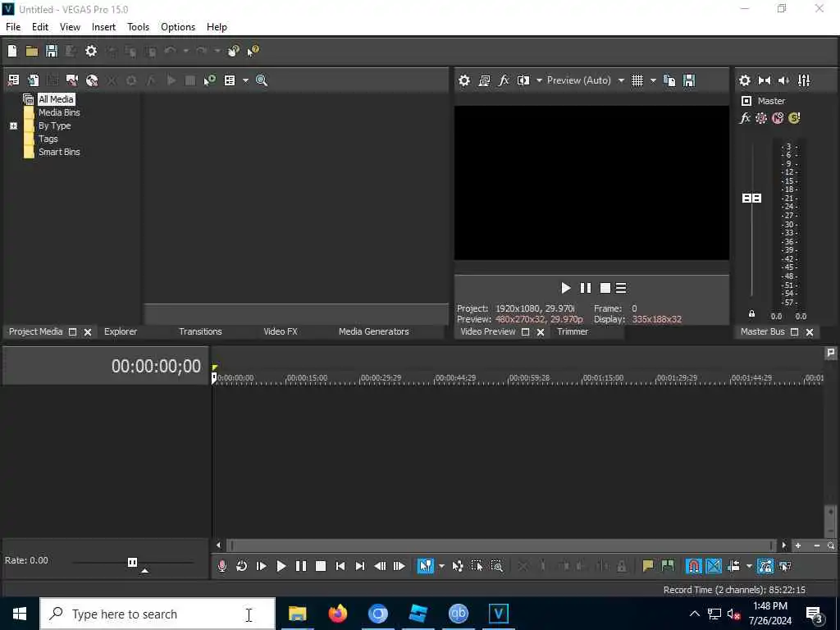Launch the interactive tutorials icon

pyautogui.click(x=233, y=51)
